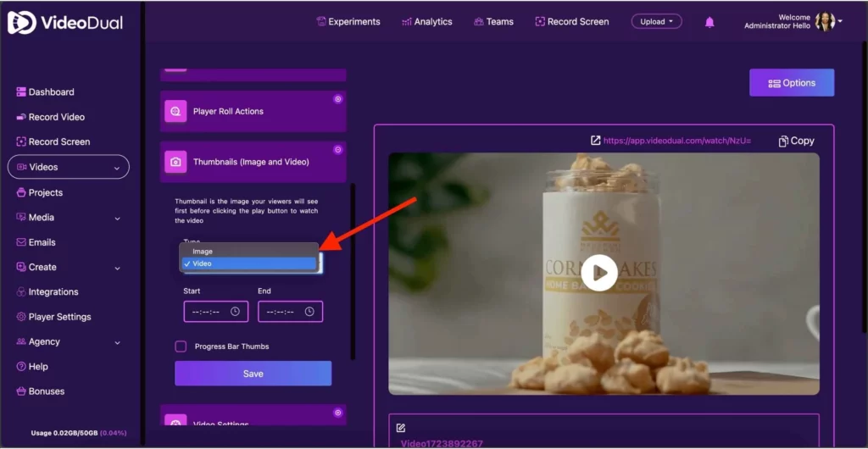The height and width of the screenshot is (449, 868).
Task: Toggle the Thumbnails section collapse circle
Action: 337,149
